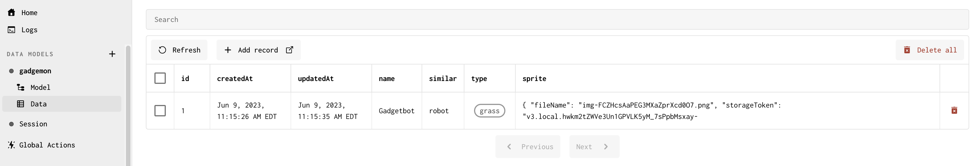Click the DATA MODELS section heading
Viewport: 980px width, 166px height.
click(x=30, y=54)
